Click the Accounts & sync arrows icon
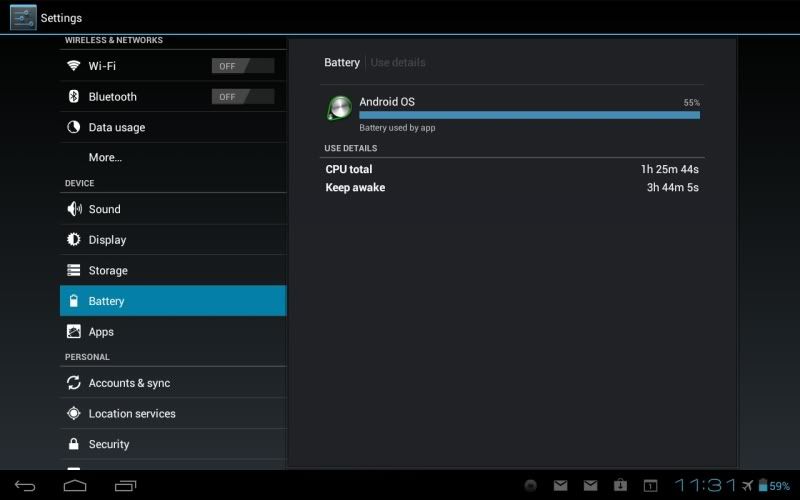Screen dimensions: 800x500 (73, 383)
